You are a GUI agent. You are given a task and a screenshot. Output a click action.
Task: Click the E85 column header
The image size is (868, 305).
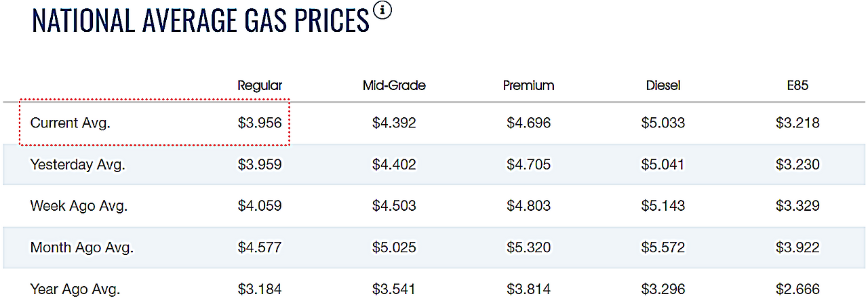[797, 85]
